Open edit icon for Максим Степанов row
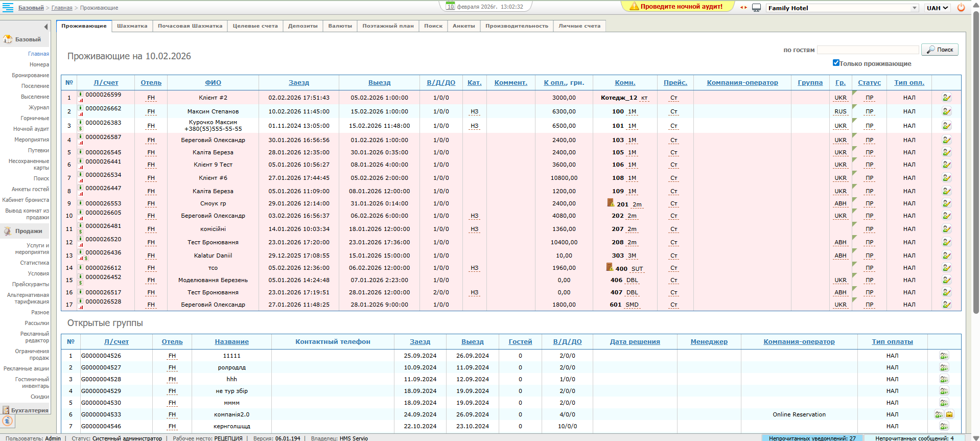The height and width of the screenshot is (441, 980). tap(946, 111)
